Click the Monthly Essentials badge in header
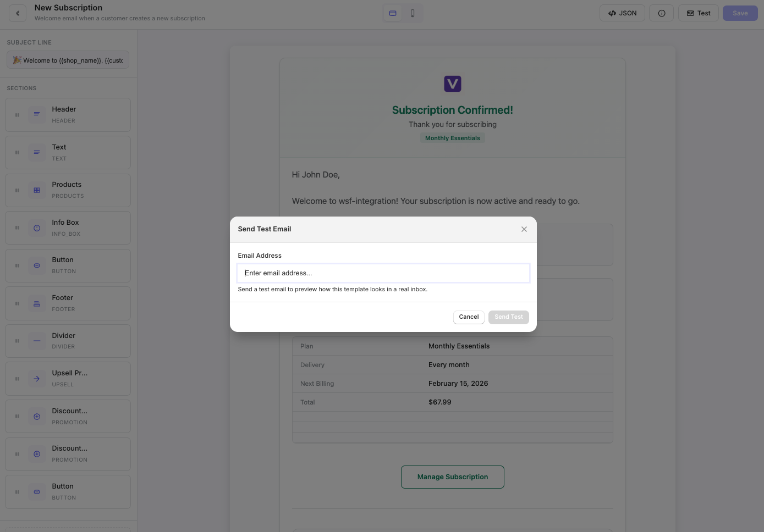764x532 pixels. pos(453,138)
